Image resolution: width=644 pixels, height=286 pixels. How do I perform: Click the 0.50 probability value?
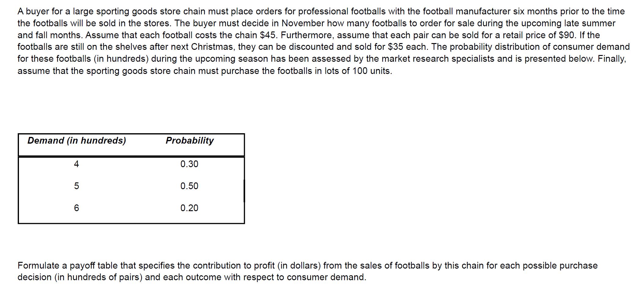[x=189, y=186]
